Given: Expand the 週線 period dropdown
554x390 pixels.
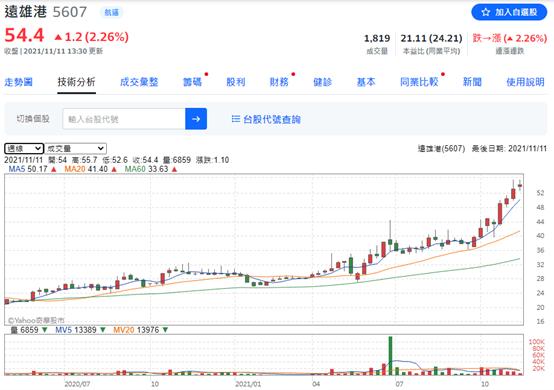Looking at the screenshot, I should click(24, 149).
